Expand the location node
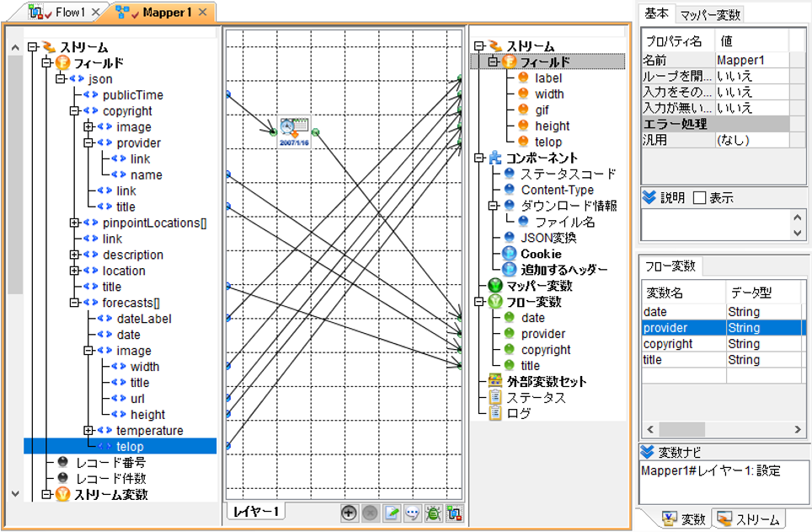The image size is (812, 532). coord(74,271)
